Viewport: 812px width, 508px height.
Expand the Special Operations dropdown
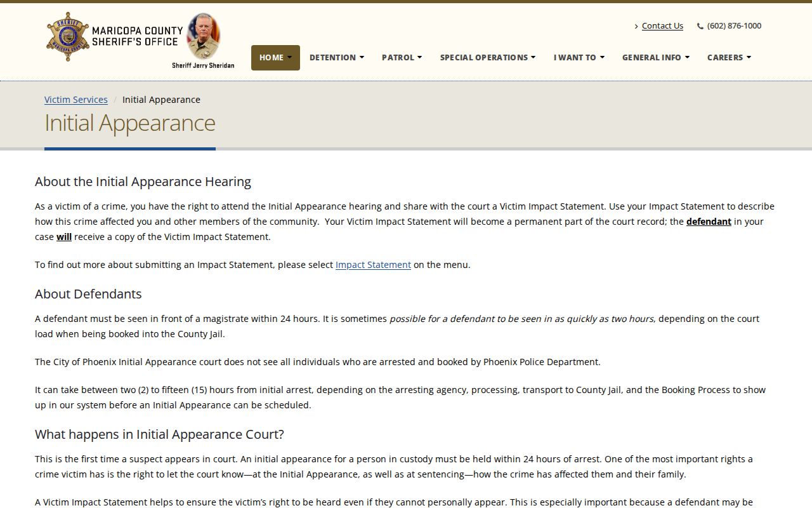coord(488,57)
